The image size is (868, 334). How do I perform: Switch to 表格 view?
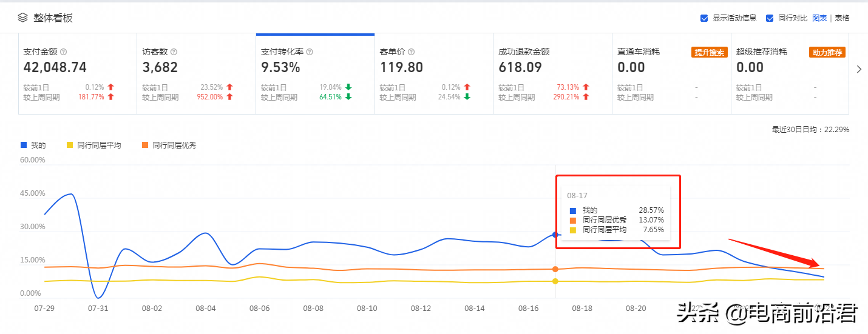tap(842, 18)
